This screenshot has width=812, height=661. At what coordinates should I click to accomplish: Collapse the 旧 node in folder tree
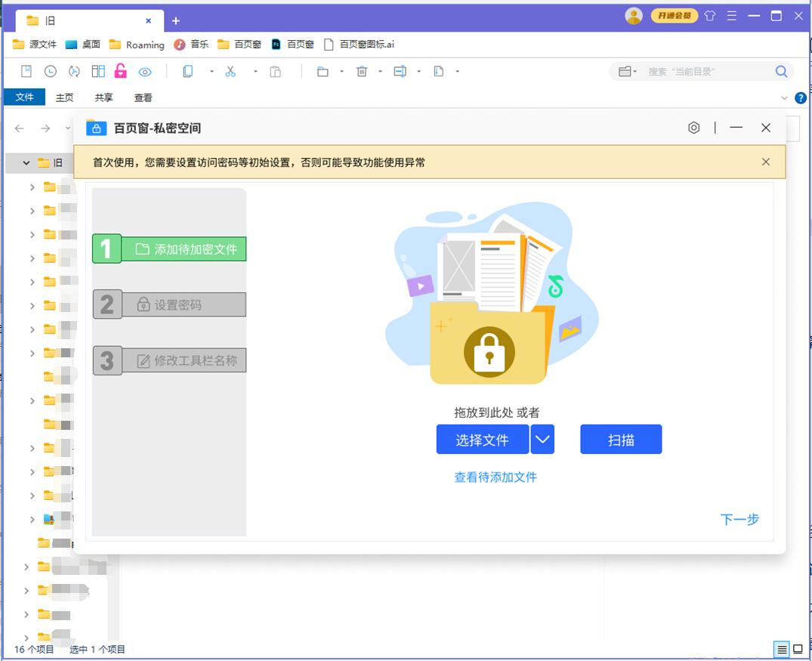click(25, 162)
